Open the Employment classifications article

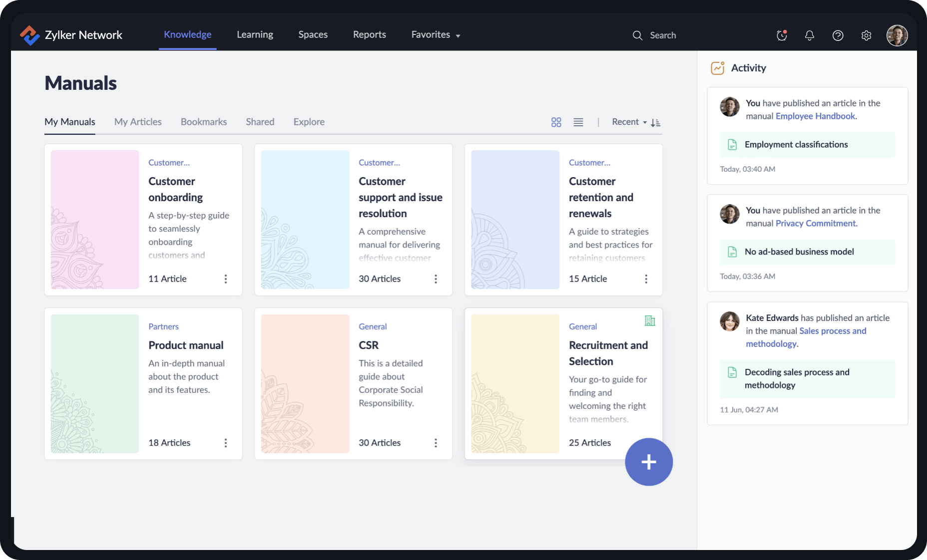(x=808, y=145)
